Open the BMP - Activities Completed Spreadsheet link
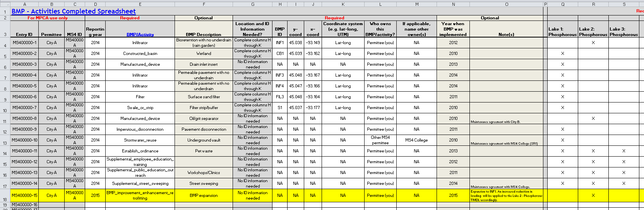 (x=74, y=11)
